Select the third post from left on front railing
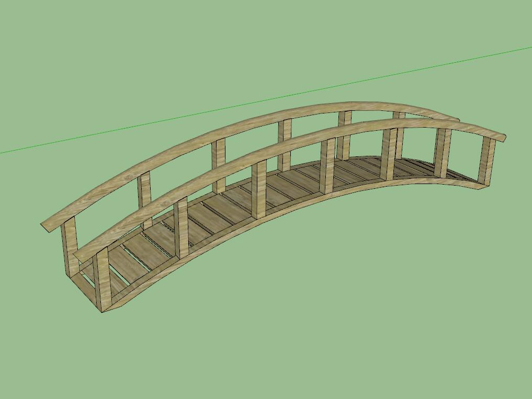 pyautogui.click(x=258, y=190)
